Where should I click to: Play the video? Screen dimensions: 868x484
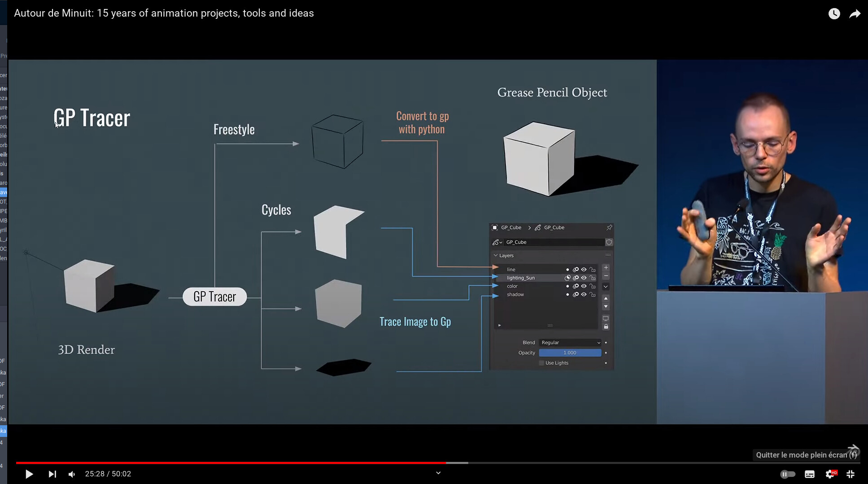(x=29, y=474)
